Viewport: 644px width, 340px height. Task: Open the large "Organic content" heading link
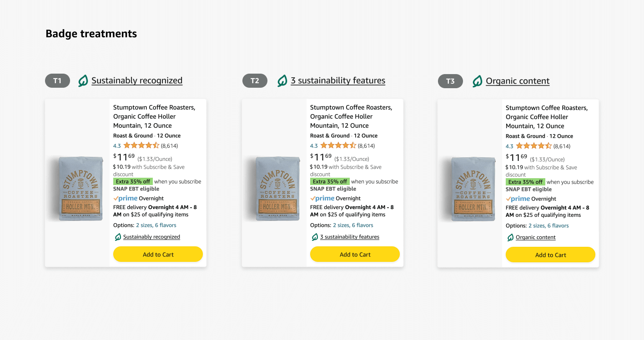click(518, 81)
